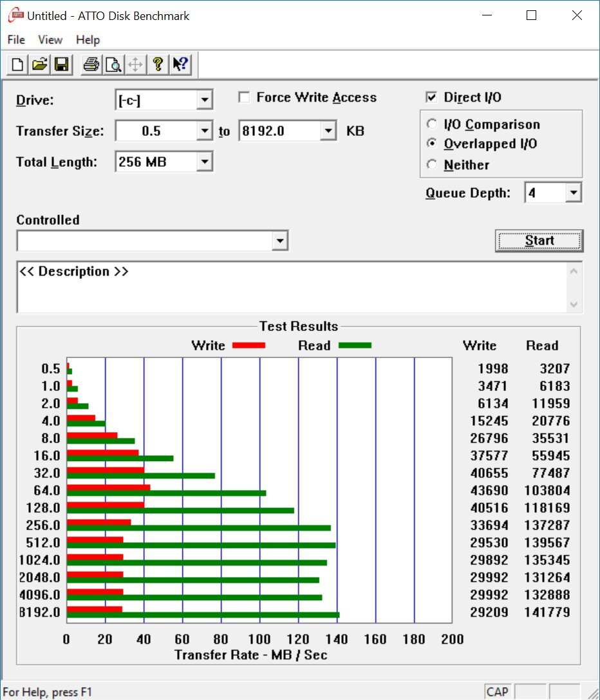Uncheck the Direct I/O checkbox
Image resolution: width=600 pixels, height=700 pixels.
[x=432, y=98]
